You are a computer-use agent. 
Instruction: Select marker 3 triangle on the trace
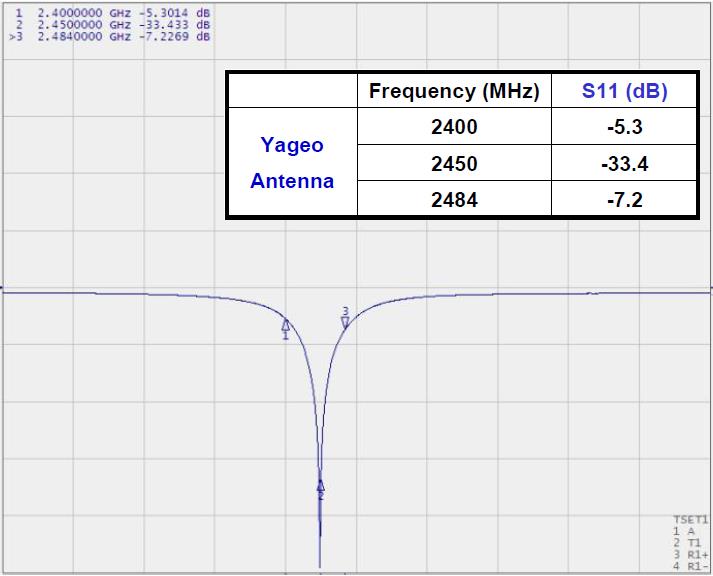(345, 322)
